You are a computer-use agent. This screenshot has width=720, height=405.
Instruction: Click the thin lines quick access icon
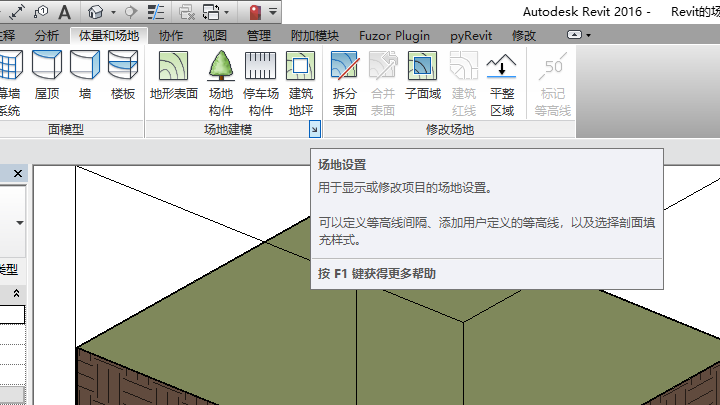[156, 12]
